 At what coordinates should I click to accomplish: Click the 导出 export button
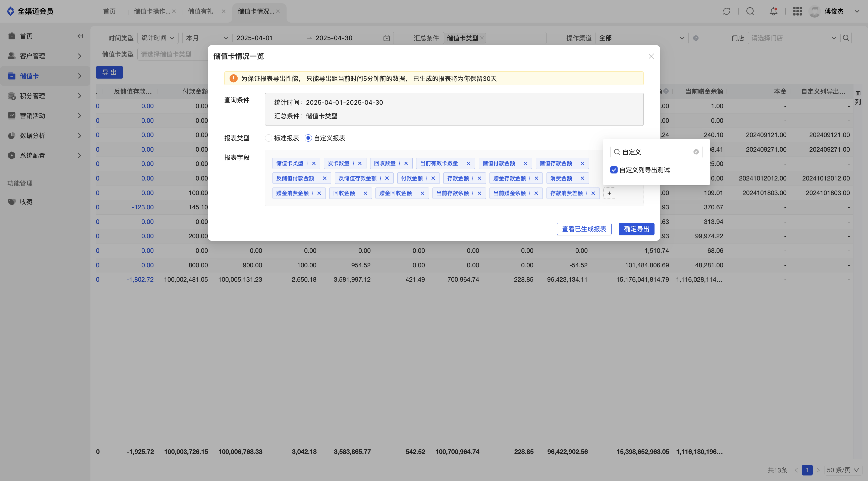(109, 72)
